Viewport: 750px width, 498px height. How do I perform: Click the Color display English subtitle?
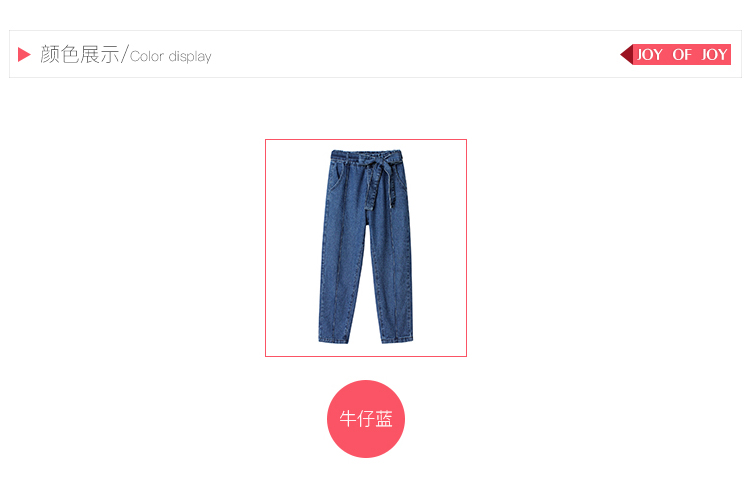[171, 56]
